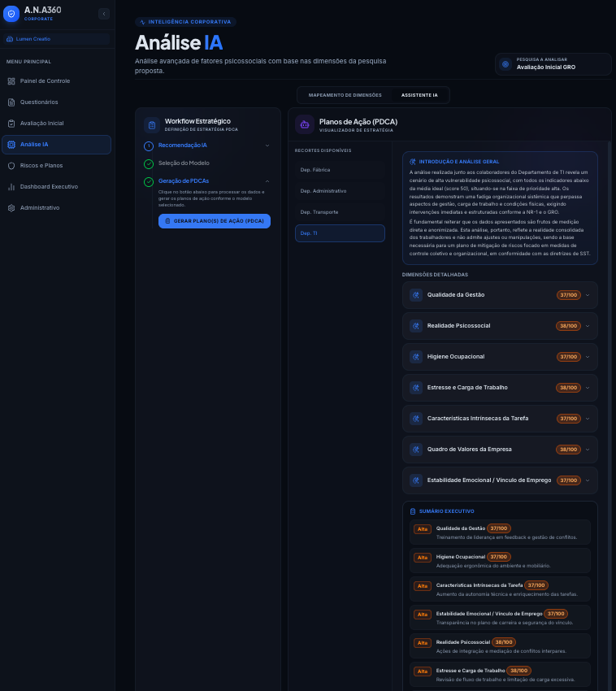616x691 pixels.
Task: Click the Sumário Executivo heading icon
Action: click(413, 511)
